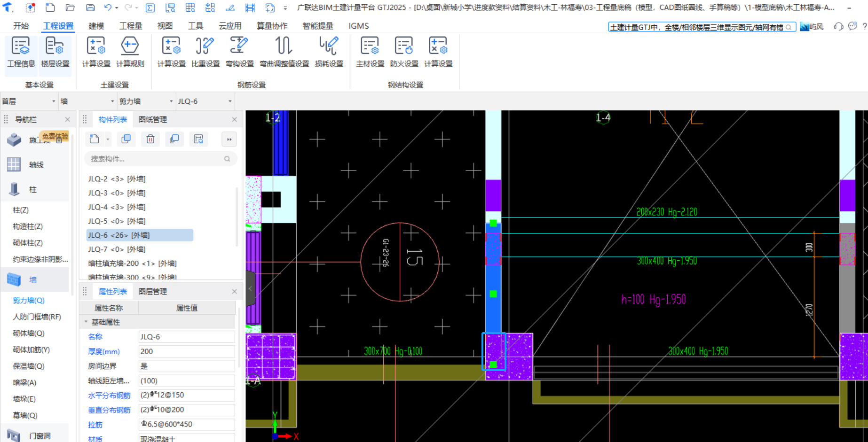This screenshot has width=868, height=442.
Task: Collapse the 基础属性 group
Action: (86, 322)
